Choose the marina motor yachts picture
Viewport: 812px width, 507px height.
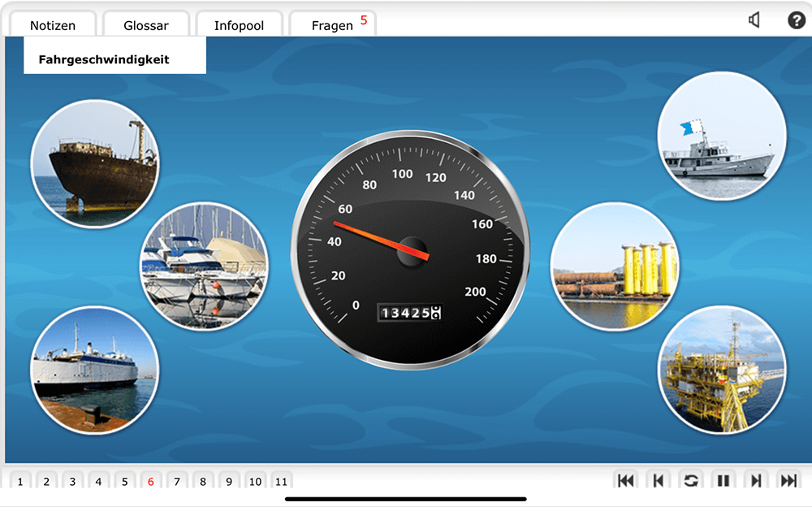(x=204, y=266)
